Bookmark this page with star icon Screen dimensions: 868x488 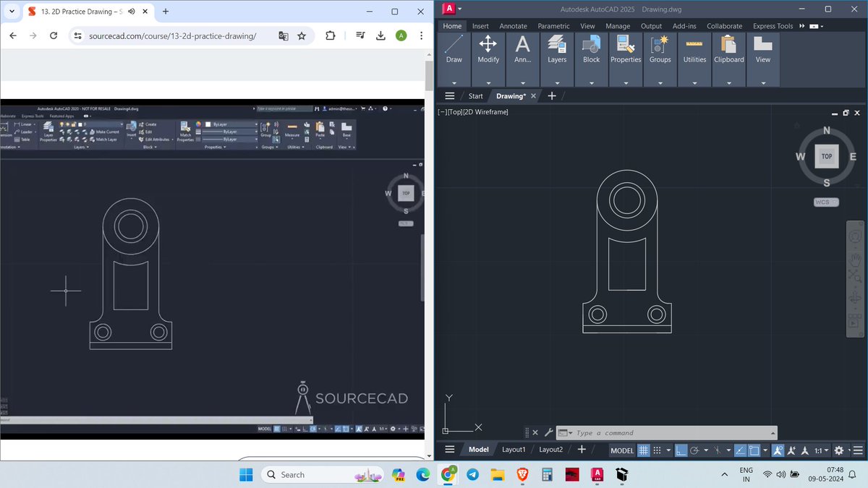(302, 36)
